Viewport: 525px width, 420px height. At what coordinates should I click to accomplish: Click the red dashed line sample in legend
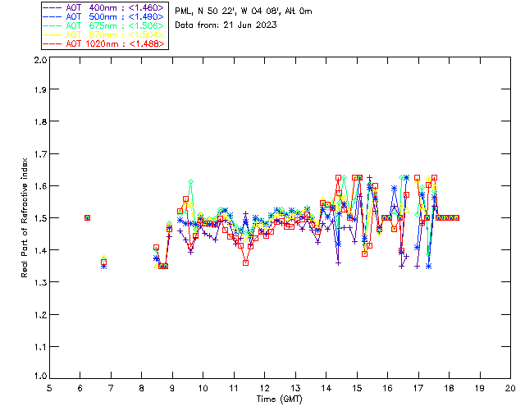point(52,43)
